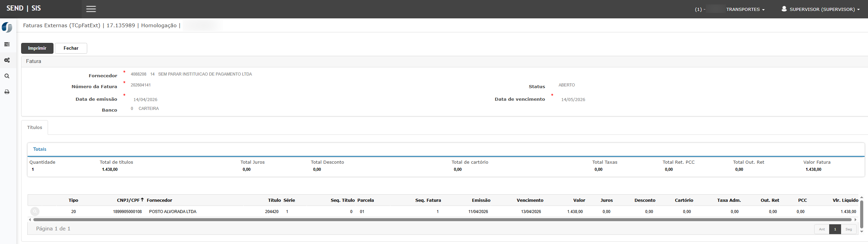Open the hamburger menu in top bar
The height and width of the screenshot is (244, 868).
(x=91, y=9)
